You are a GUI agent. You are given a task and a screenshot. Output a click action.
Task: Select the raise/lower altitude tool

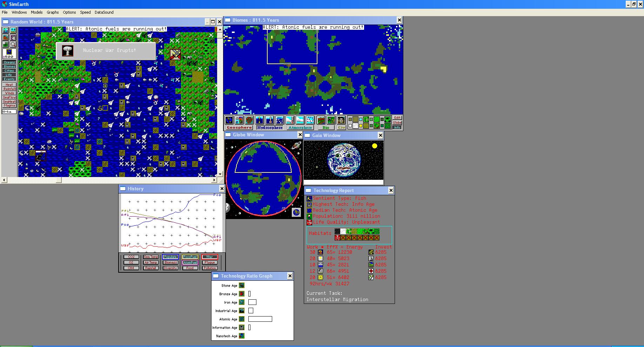(13, 30)
